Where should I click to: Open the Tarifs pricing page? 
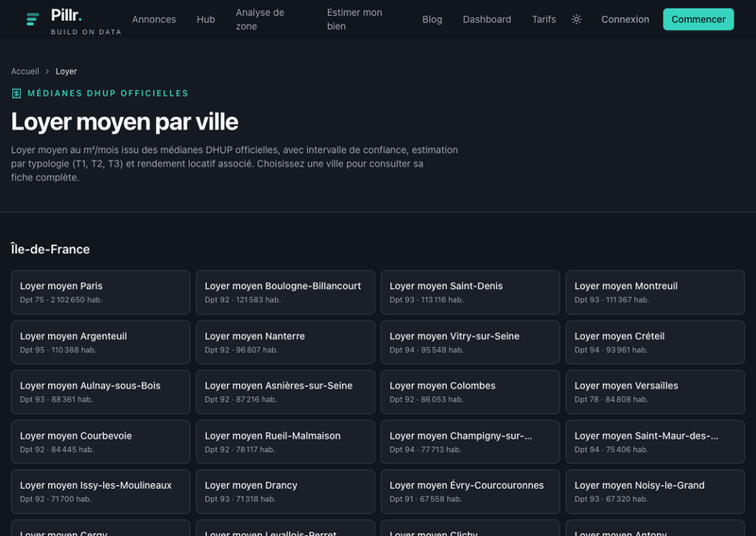(x=543, y=19)
